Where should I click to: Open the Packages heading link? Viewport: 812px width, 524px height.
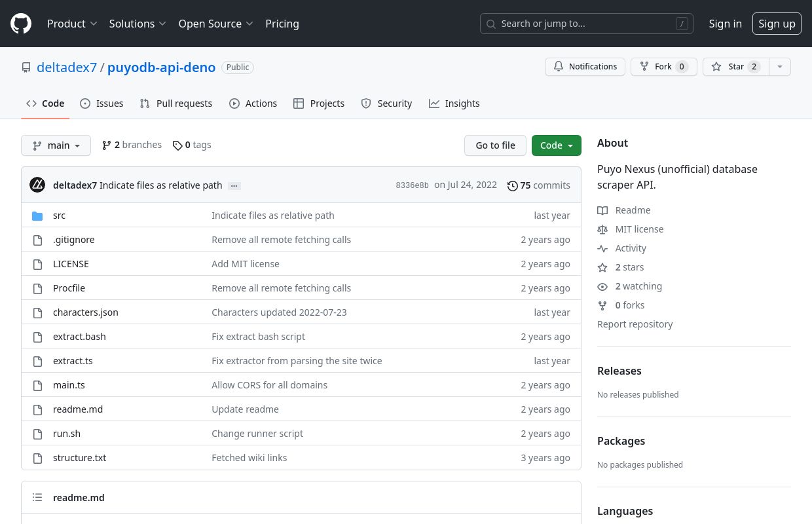click(x=621, y=441)
